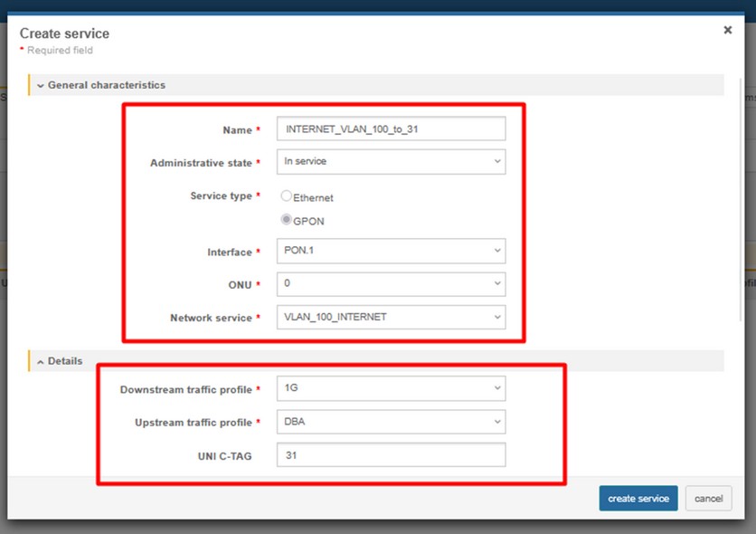Click the Create service dialog title
This screenshot has height=534, width=756.
coord(64,33)
